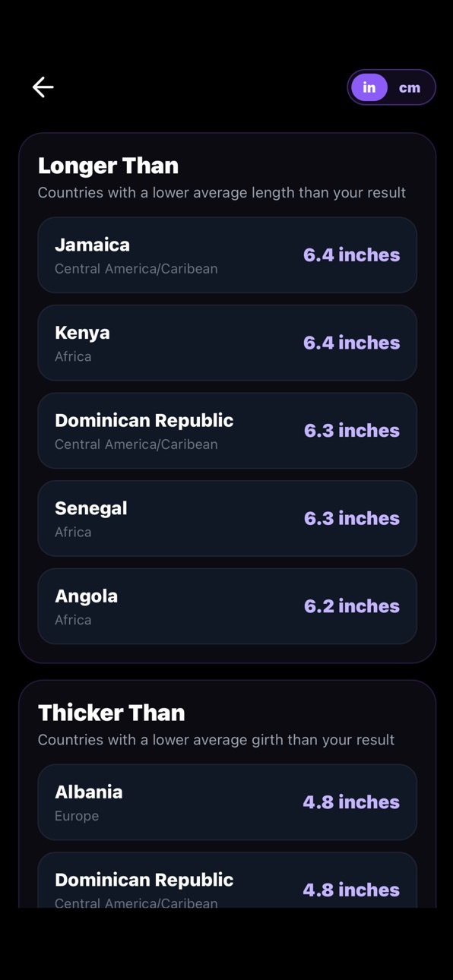Image resolution: width=453 pixels, height=980 pixels.
Task: Switch units to cm
Action: (x=410, y=87)
